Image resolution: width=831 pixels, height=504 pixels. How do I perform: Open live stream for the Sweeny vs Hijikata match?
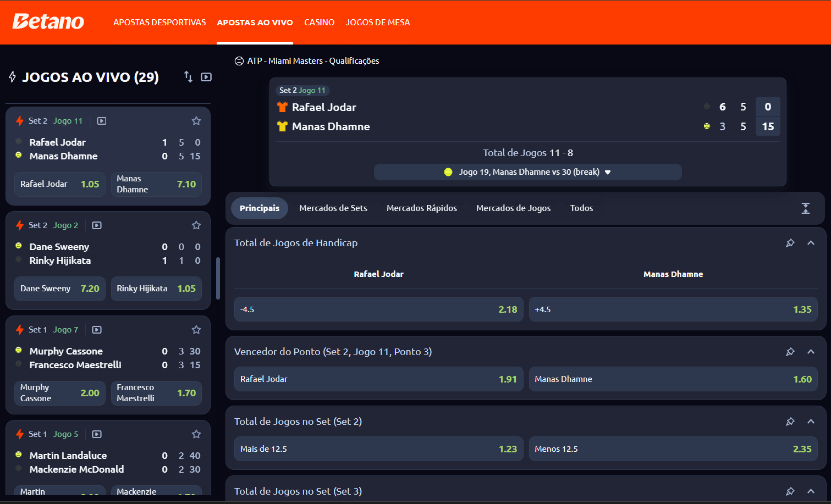tap(97, 225)
